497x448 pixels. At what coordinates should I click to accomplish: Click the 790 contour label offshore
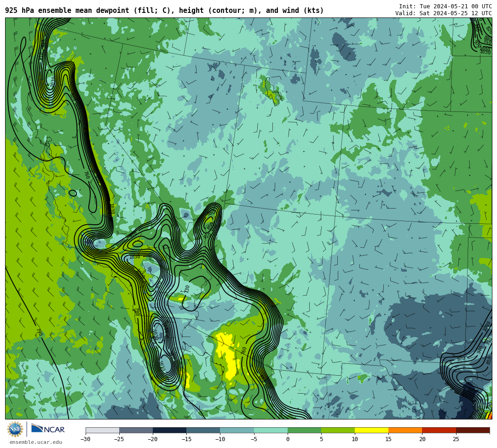tap(39, 332)
